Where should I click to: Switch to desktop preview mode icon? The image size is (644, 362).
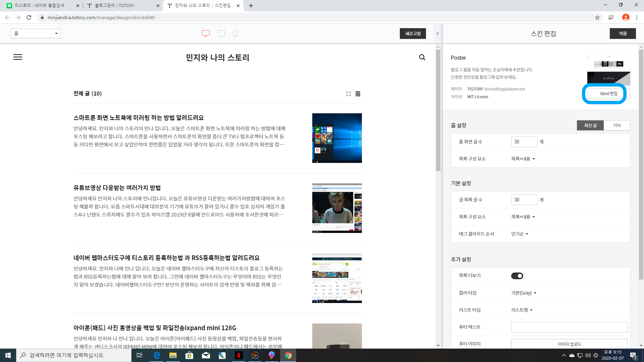(206, 34)
